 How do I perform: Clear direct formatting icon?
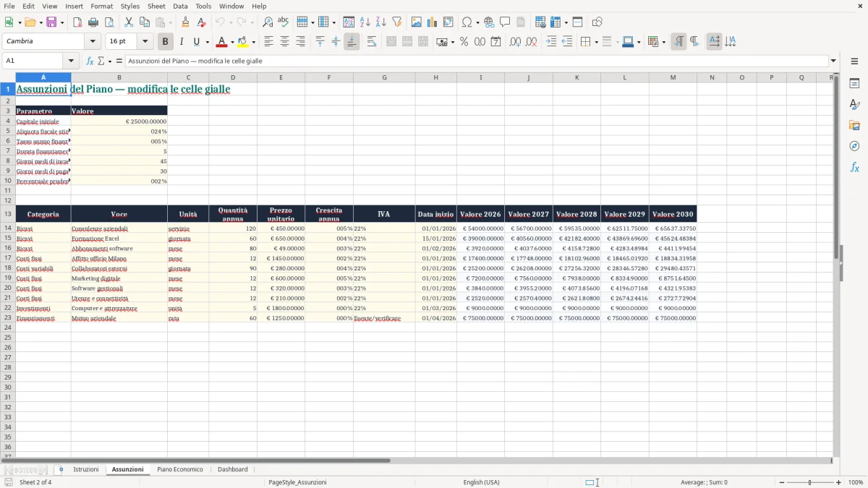tap(201, 22)
